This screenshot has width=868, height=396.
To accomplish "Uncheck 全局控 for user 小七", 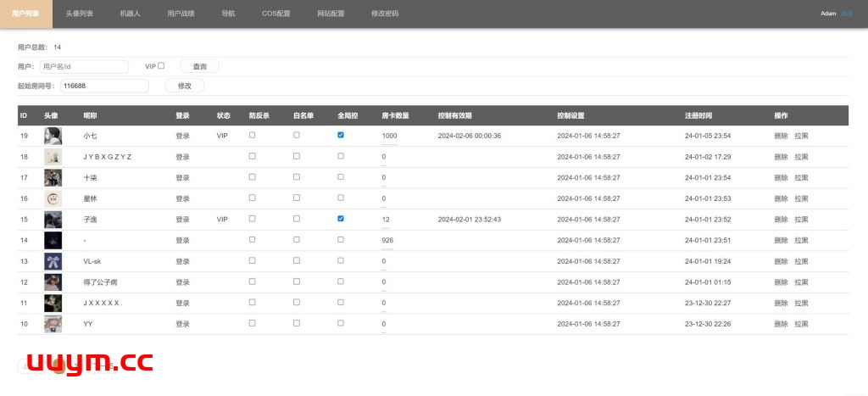I will (x=341, y=135).
